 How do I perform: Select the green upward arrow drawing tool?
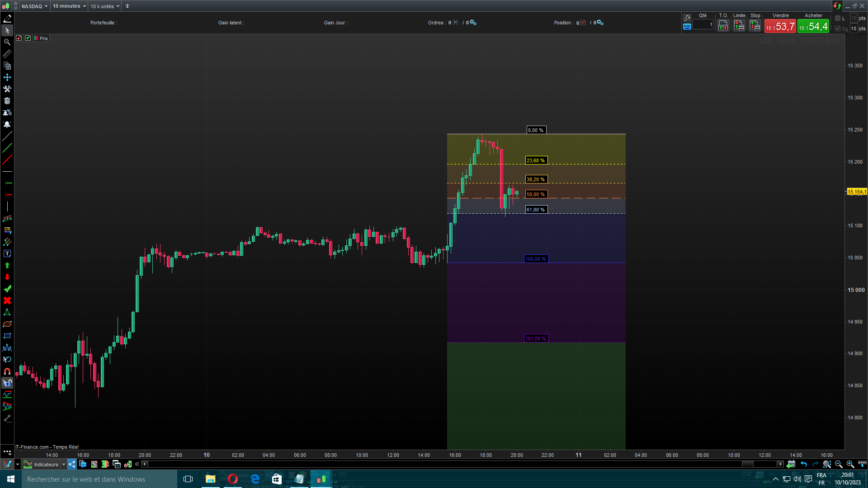(x=7, y=266)
